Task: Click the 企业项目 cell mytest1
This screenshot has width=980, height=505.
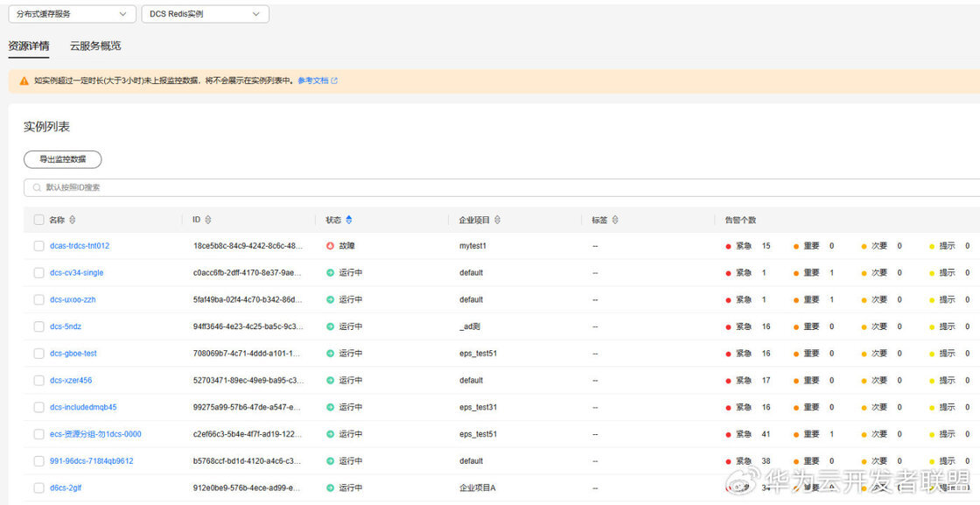Action: click(x=472, y=246)
